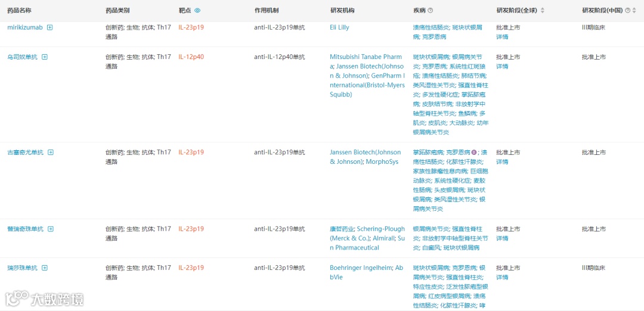The height and width of the screenshot is (311, 644).
Task: Open 斑块状银屑病 in the 替瑞奇珠单抗 row
Action: click(461, 248)
